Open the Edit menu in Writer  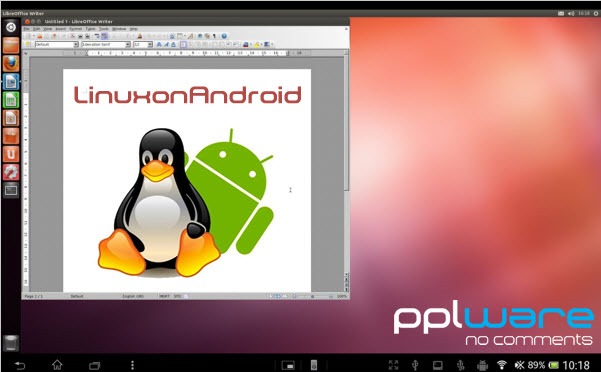tap(36, 29)
